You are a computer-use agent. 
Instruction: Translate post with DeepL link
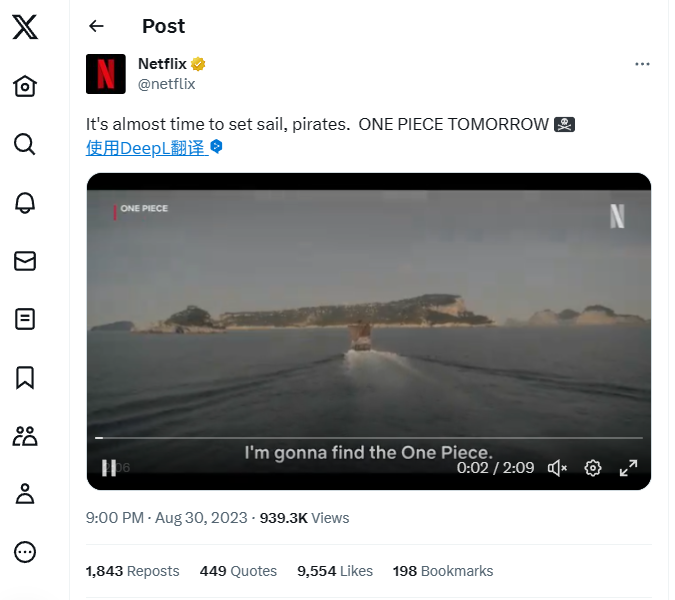(146, 148)
